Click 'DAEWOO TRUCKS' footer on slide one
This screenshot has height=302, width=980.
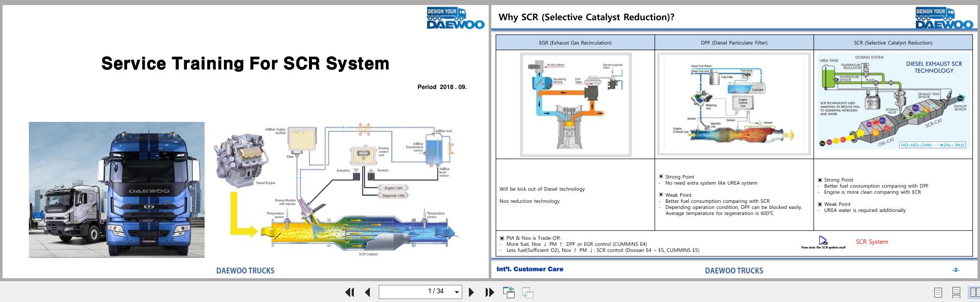point(245,271)
